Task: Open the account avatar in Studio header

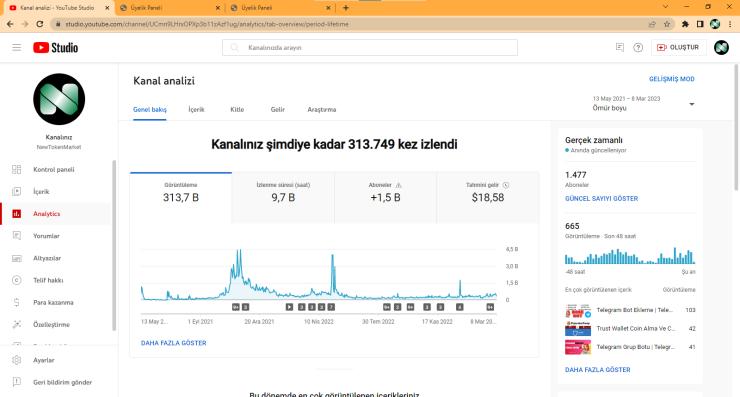Action: (x=721, y=47)
